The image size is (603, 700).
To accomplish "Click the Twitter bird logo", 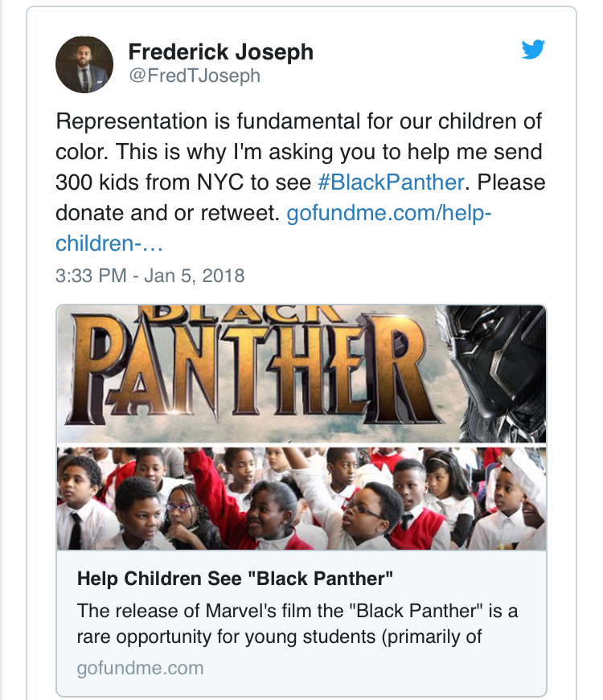I will (x=533, y=50).
